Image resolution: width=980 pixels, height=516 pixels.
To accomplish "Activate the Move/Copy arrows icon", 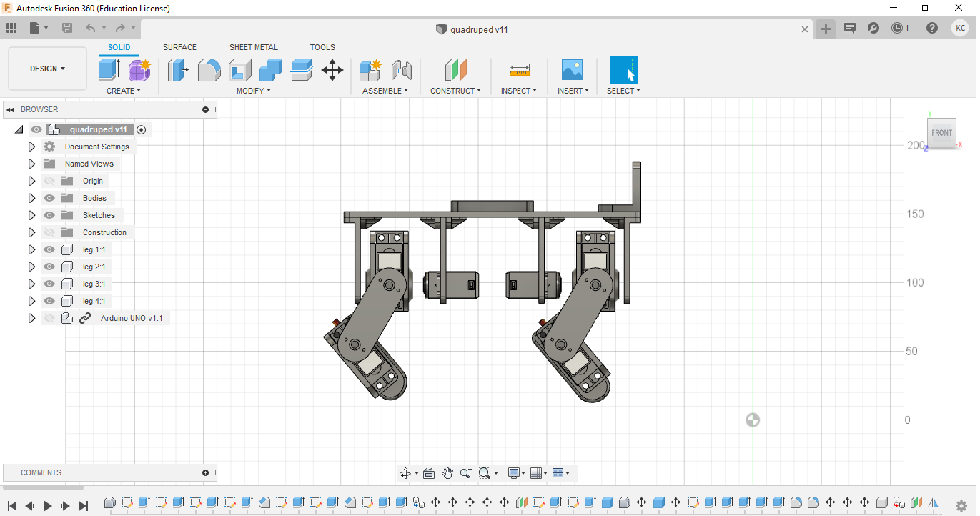I will click(x=332, y=70).
